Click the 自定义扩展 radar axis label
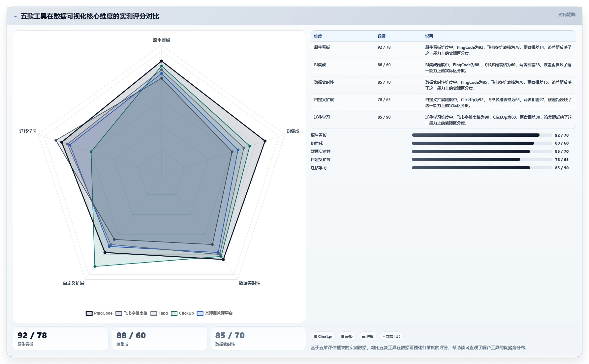 click(x=74, y=283)
